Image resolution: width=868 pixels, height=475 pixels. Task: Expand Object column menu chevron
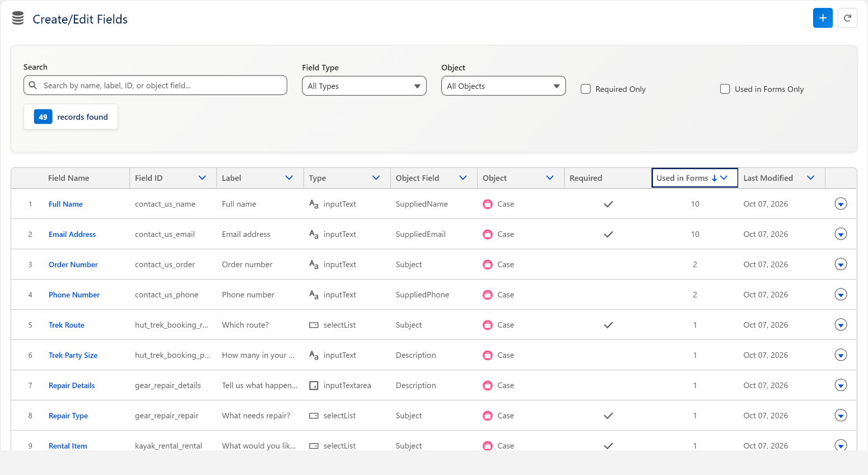pyautogui.click(x=550, y=178)
